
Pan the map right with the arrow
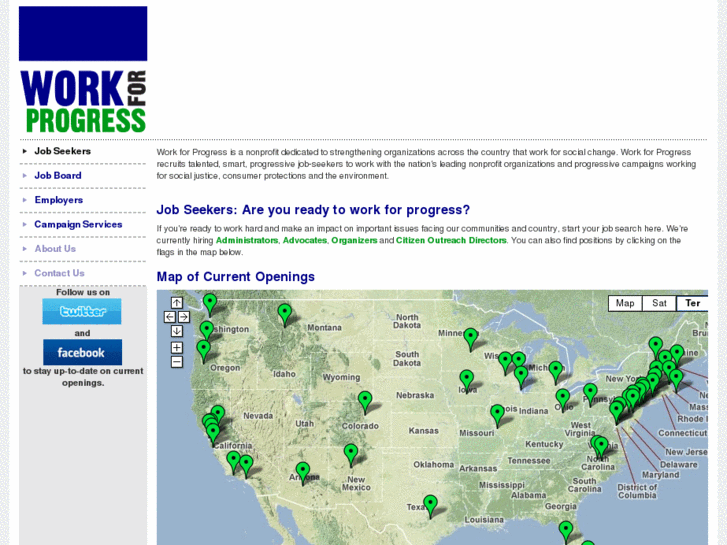pyautogui.click(x=184, y=317)
